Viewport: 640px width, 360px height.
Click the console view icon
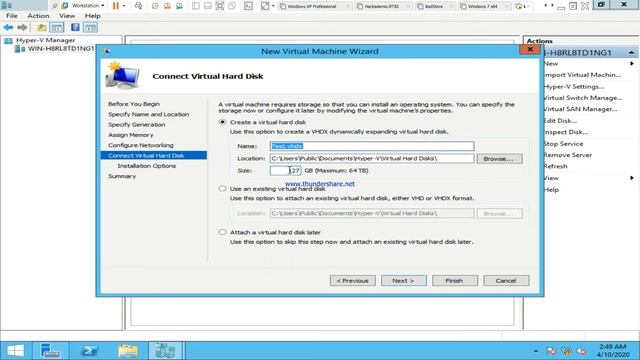[248, 6]
